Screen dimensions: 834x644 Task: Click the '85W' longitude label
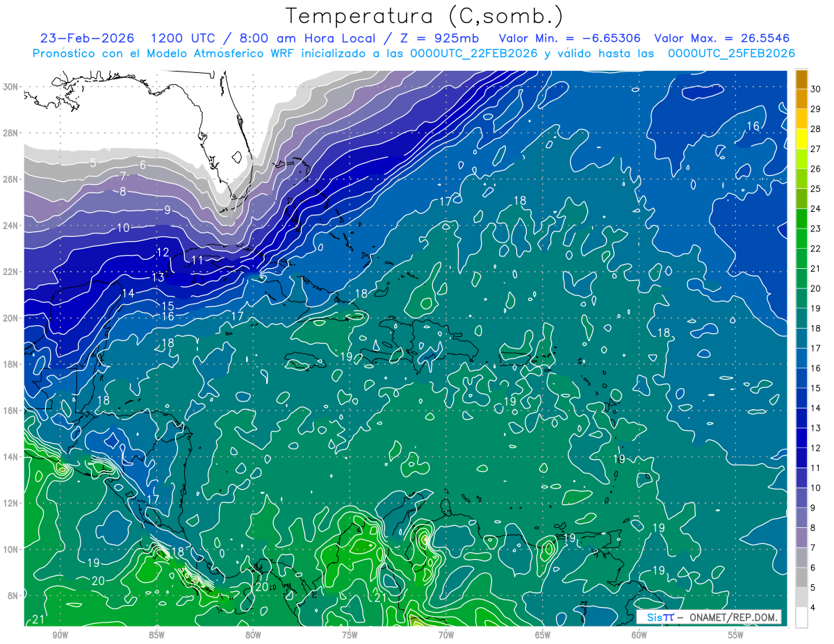coord(156,635)
